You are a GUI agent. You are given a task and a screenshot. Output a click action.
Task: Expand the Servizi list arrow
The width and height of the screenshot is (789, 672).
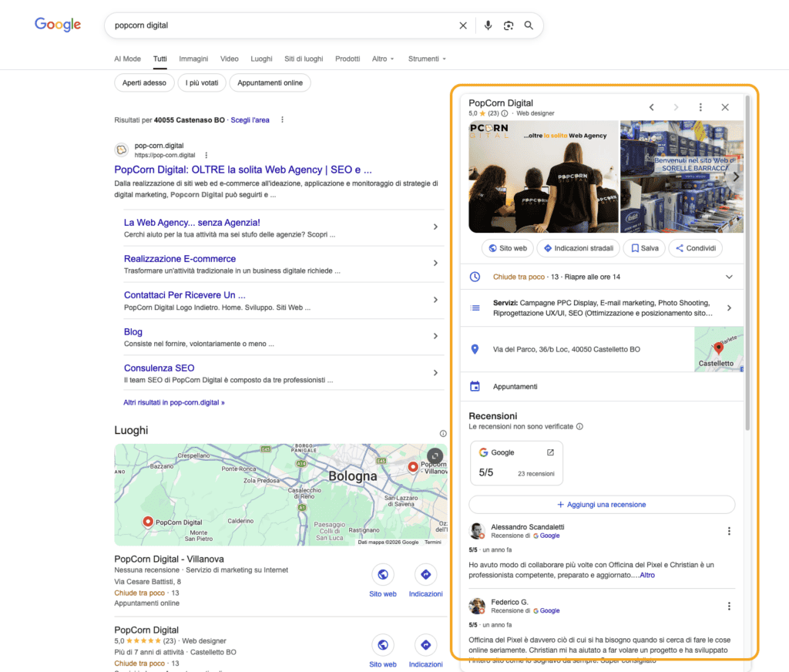(x=729, y=308)
